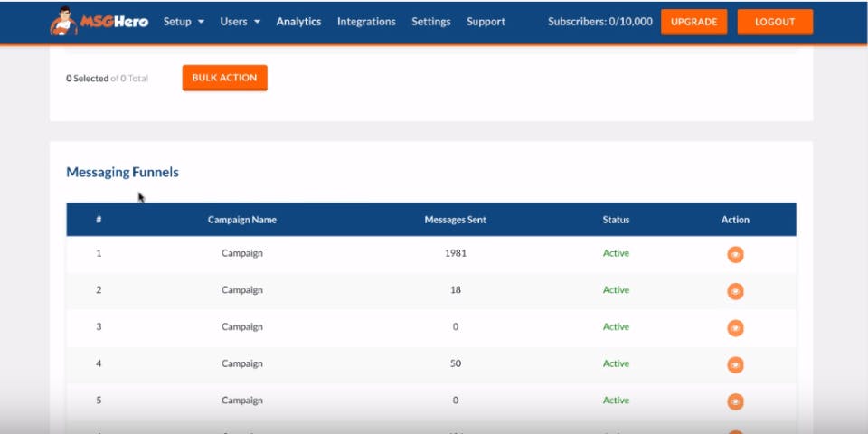This screenshot has height=434, width=868.
Task: Click the Action column header
Action: (735, 220)
